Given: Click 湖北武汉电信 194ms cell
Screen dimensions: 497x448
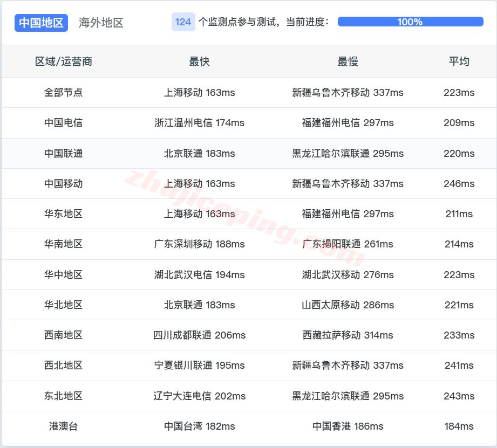Looking at the screenshot, I should click(x=199, y=274).
